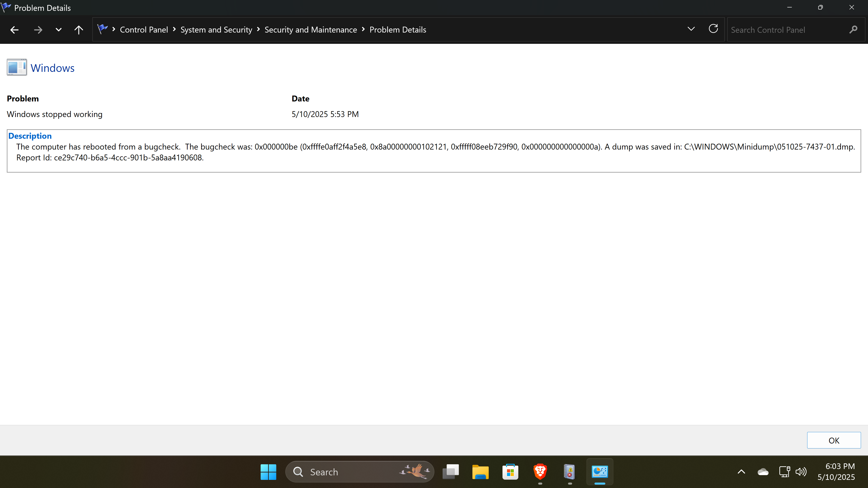Expand chevron after Security and Maintenance
Screen dimensions: 868x488
click(363, 29)
